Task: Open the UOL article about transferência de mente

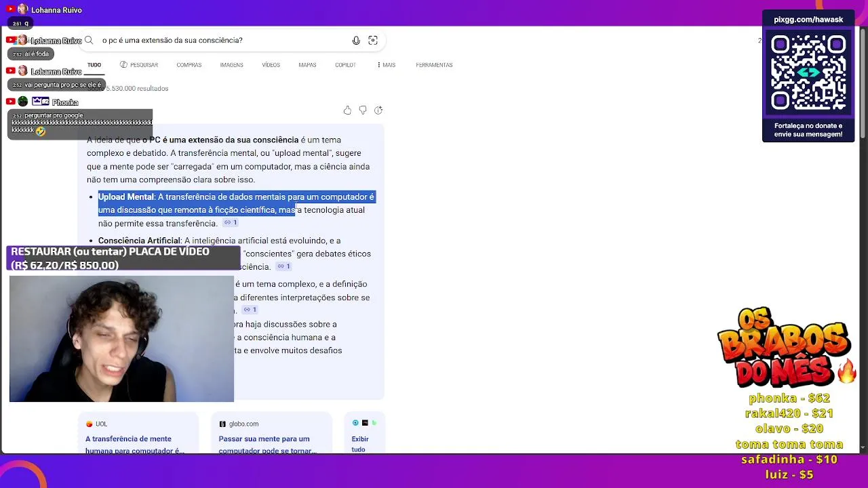Action: [x=135, y=445]
